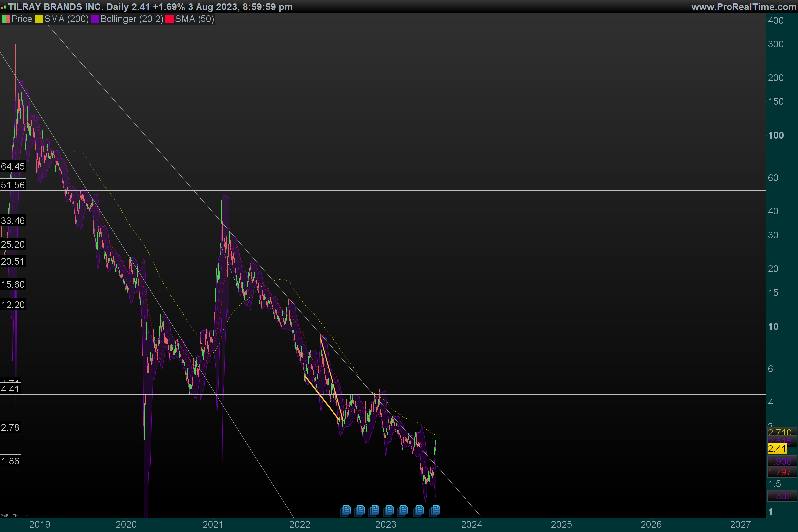Select the 12.20 price level label

pos(13,305)
